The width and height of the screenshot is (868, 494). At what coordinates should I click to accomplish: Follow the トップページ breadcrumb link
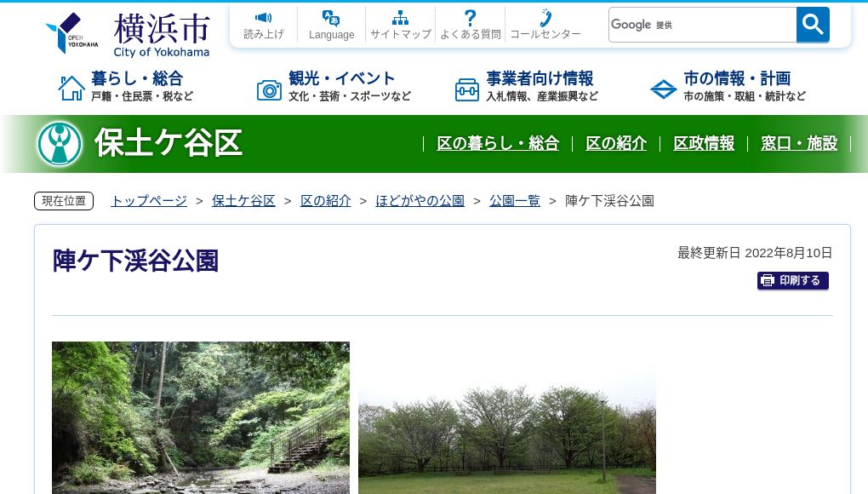click(148, 200)
